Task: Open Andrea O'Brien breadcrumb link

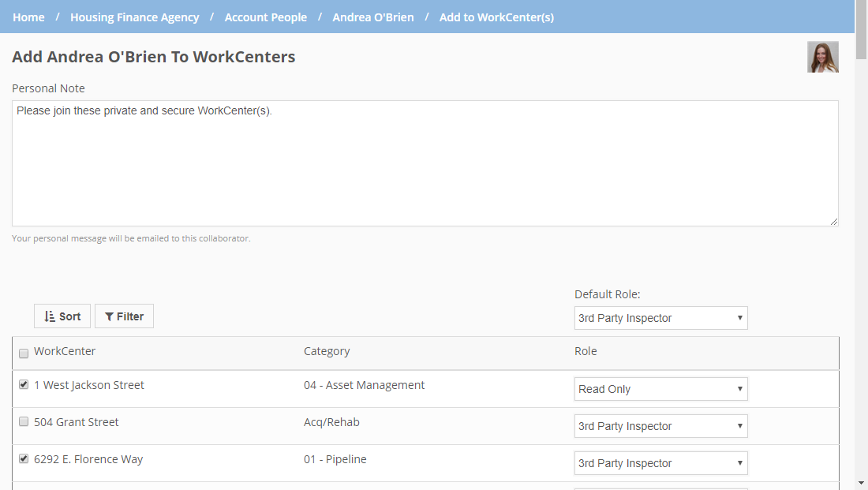Action: (373, 17)
